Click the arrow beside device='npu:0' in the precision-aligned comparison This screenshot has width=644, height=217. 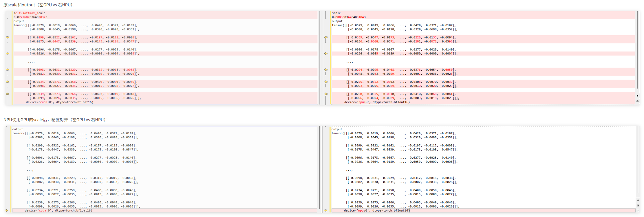coord(325,210)
